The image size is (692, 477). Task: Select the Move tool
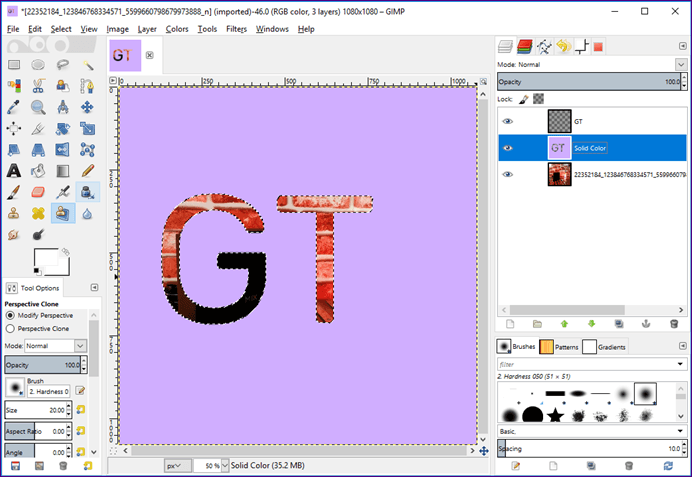pos(87,107)
